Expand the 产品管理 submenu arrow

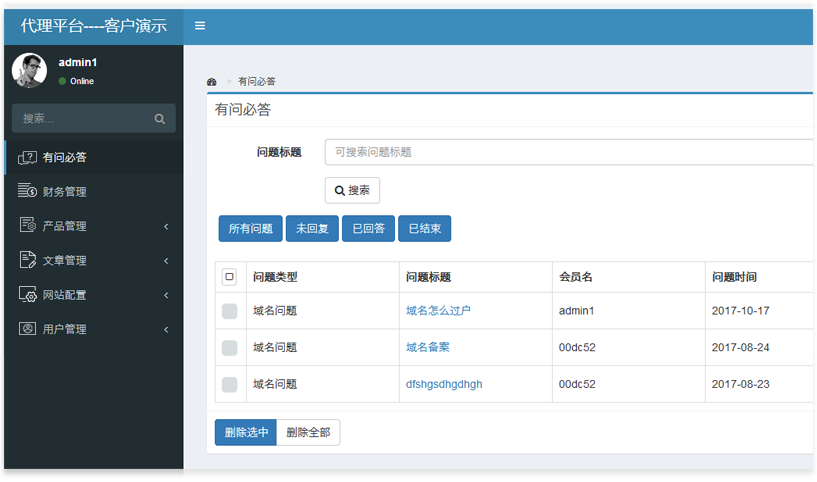(166, 226)
